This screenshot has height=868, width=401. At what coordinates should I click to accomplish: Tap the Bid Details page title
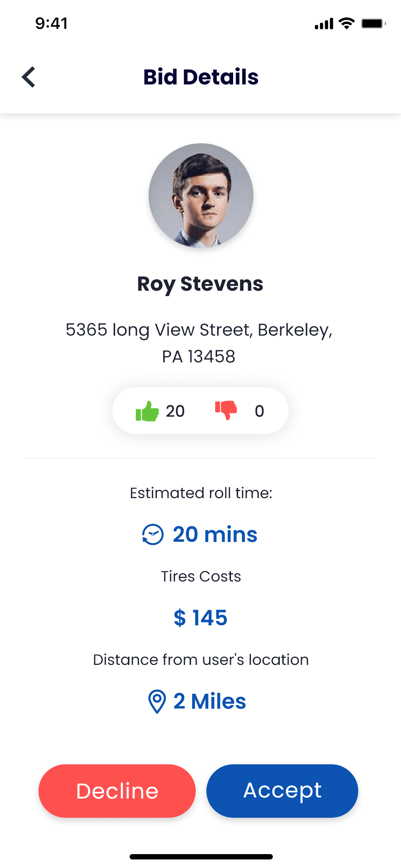pyautogui.click(x=201, y=77)
